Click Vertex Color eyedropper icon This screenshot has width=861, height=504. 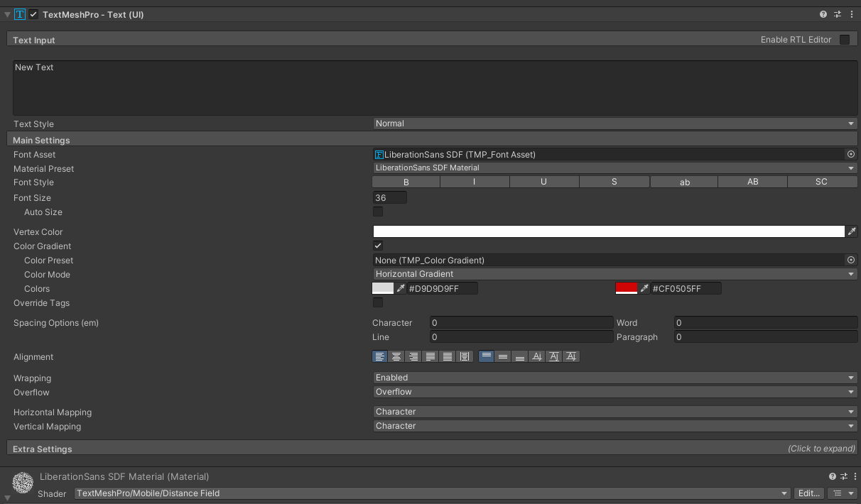coord(852,231)
